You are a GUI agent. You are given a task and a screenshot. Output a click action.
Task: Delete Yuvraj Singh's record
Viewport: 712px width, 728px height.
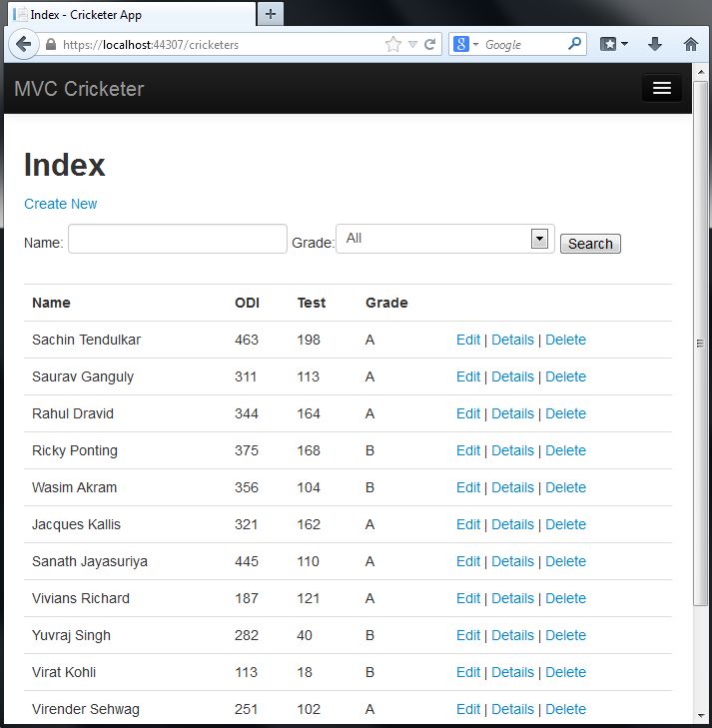click(565, 635)
